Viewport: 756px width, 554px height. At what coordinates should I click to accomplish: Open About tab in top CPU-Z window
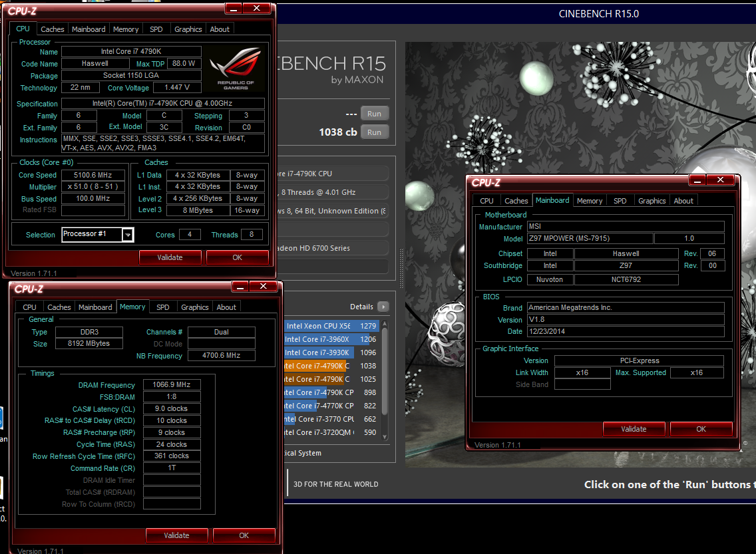pos(220,29)
